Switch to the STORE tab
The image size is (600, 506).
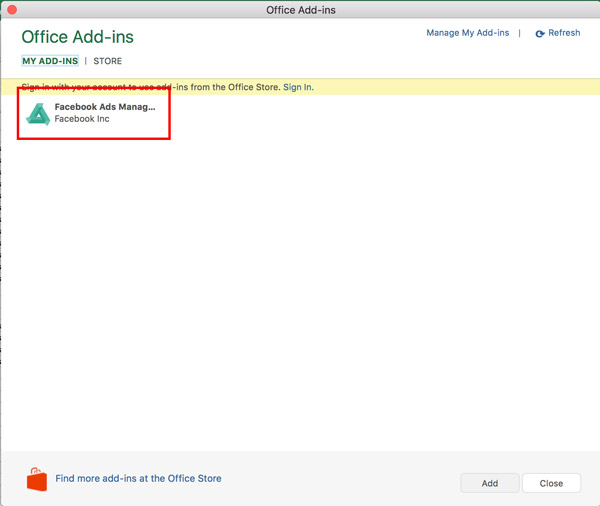(x=108, y=61)
